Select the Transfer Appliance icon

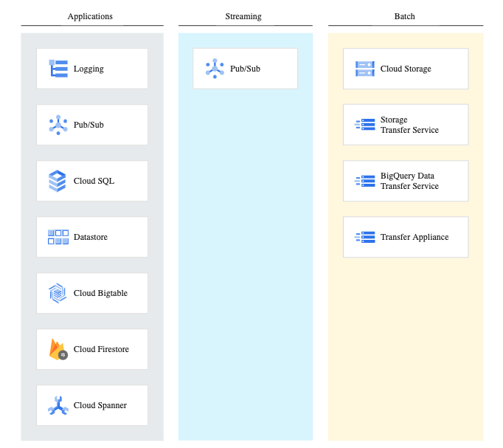(364, 237)
